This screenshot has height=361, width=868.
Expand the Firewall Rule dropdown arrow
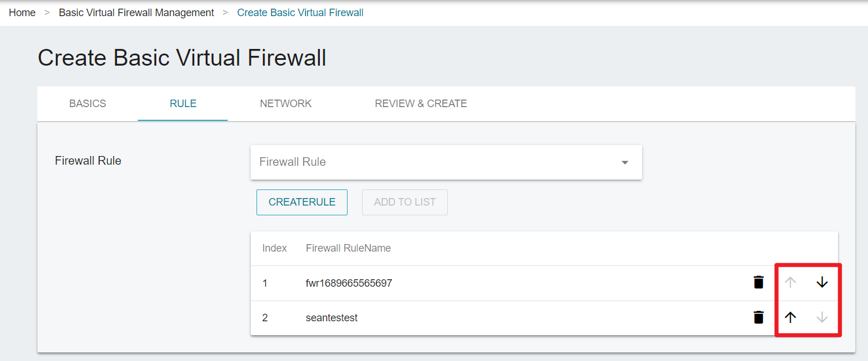(625, 162)
